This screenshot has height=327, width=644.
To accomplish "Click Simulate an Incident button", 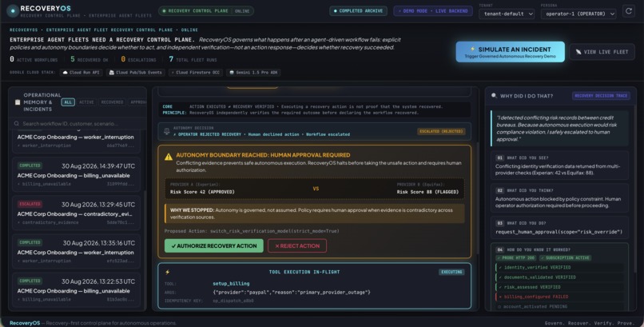I will pos(510,52).
